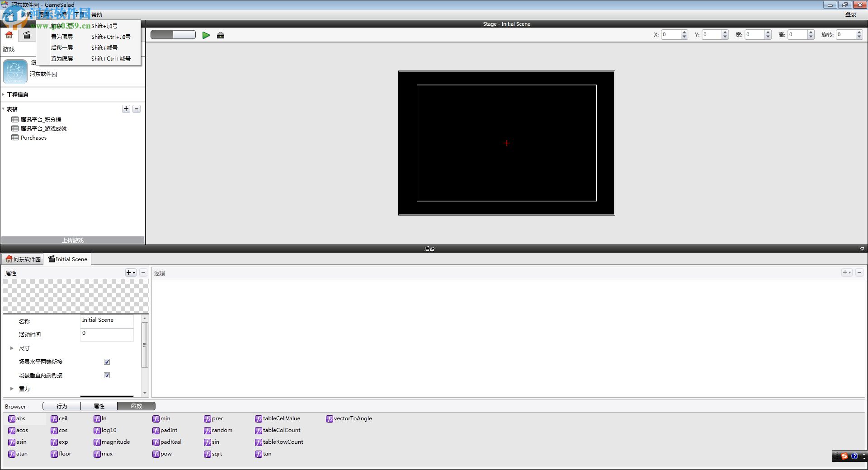Select the vectorToAngle function
868x470 pixels.
[x=349, y=418]
